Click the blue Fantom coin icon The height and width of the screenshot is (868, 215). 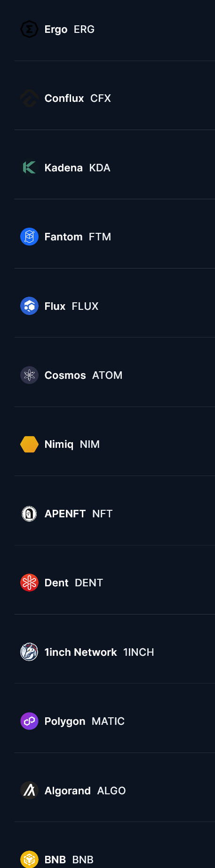tap(29, 237)
